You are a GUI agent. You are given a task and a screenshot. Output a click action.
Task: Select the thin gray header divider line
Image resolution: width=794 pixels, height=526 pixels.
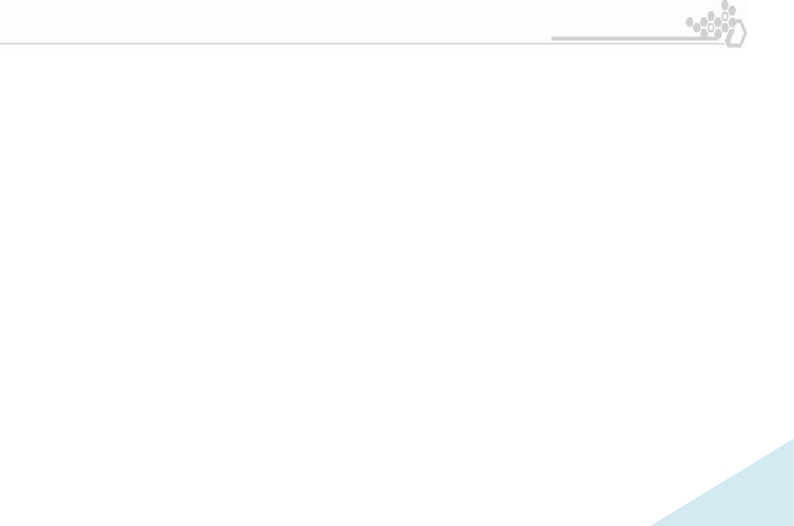pyautogui.click(x=362, y=44)
